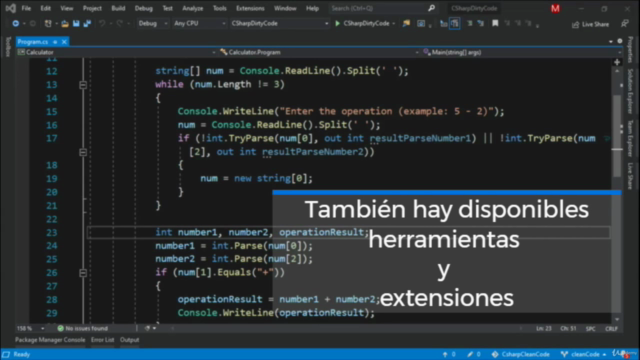Click the bookmark toolbar icon

pos(495,24)
